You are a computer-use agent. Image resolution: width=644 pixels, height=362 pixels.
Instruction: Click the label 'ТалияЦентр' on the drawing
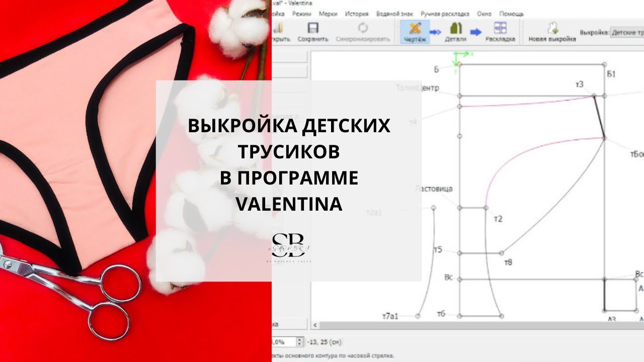pyautogui.click(x=417, y=88)
